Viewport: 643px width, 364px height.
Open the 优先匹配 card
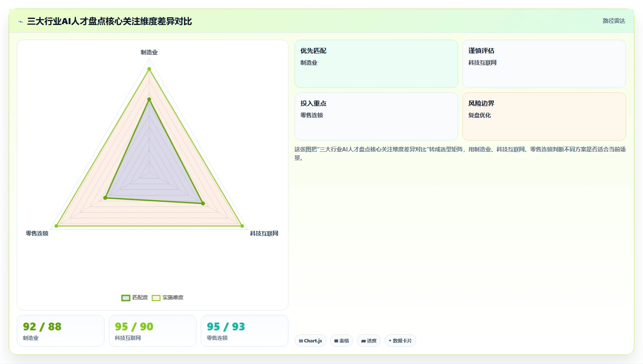[376, 64]
